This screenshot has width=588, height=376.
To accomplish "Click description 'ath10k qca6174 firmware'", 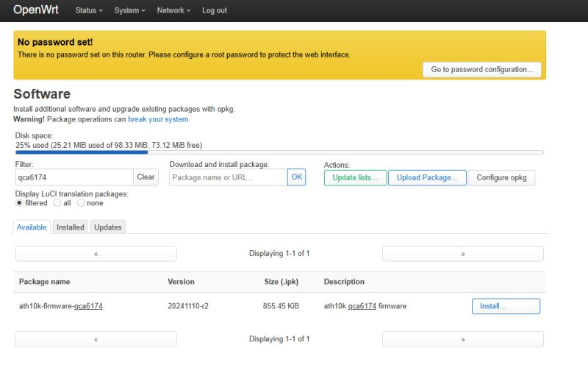I will click(365, 306).
